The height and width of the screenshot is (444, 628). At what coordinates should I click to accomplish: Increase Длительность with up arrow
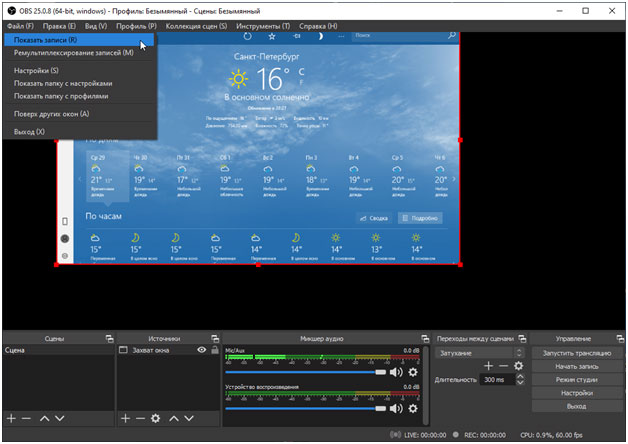520,377
